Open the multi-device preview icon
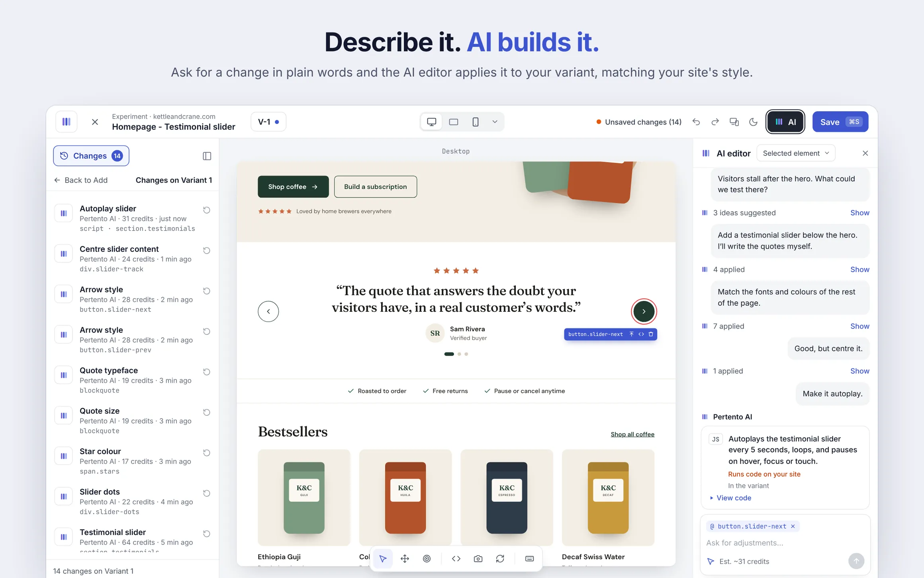Viewport: 924px width, 578px height. click(734, 122)
